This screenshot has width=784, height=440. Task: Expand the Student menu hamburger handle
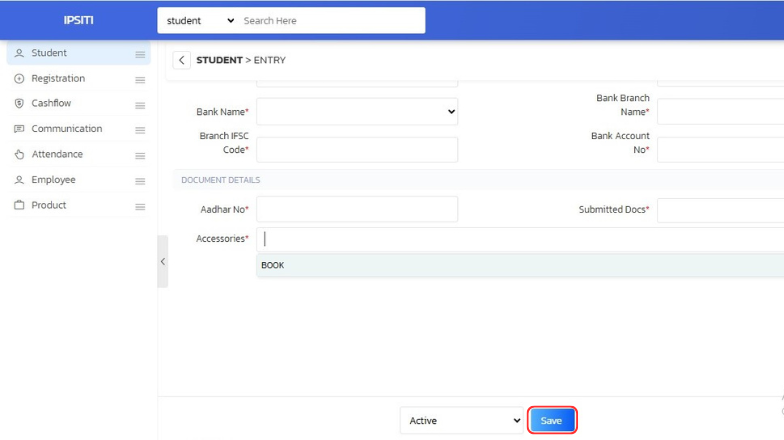point(140,54)
